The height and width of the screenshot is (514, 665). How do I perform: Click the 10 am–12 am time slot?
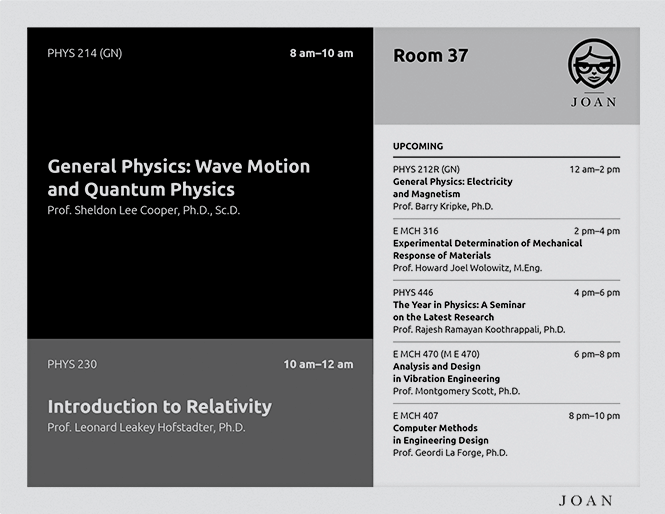click(x=318, y=364)
